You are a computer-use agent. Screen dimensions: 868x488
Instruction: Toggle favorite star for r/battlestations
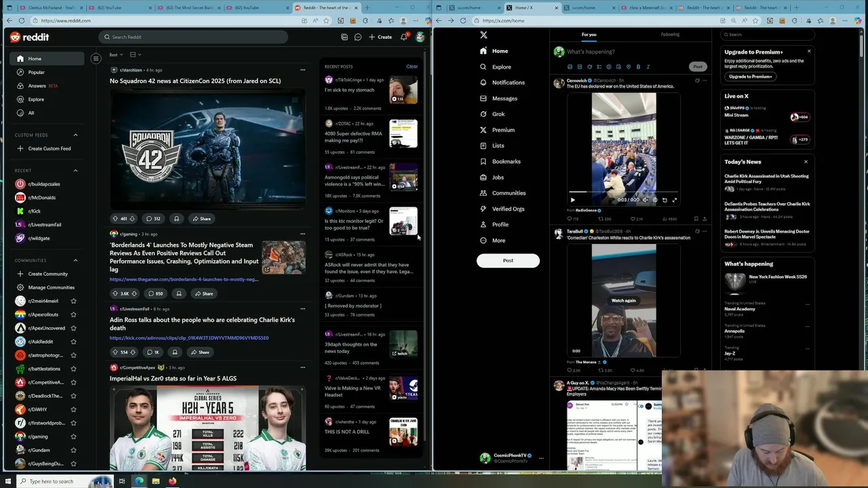coord(73,369)
